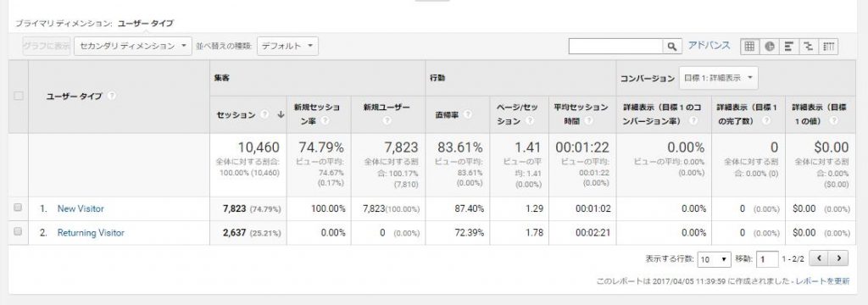Check the Returning Visitor row checkbox
Viewport: 868px width, 305px height.
(x=18, y=232)
